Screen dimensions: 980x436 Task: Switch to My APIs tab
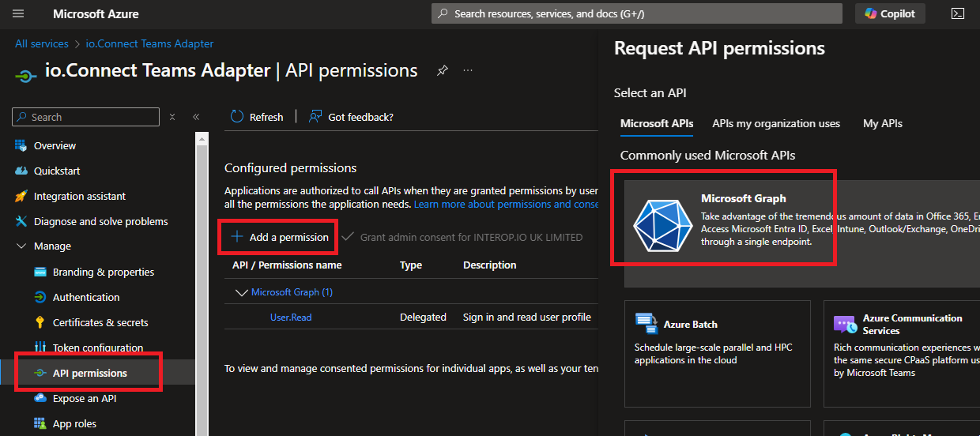pos(882,123)
